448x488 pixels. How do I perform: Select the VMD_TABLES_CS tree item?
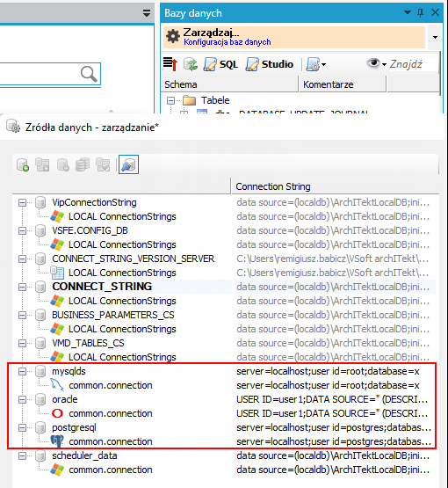point(88,343)
